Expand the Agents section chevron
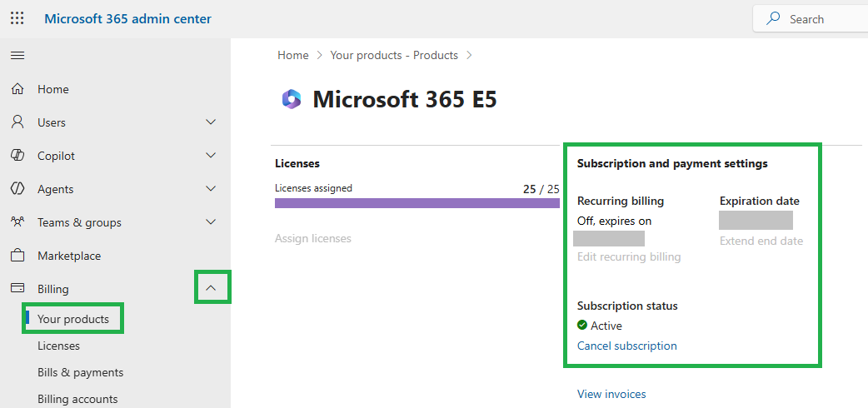 click(x=211, y=189)
